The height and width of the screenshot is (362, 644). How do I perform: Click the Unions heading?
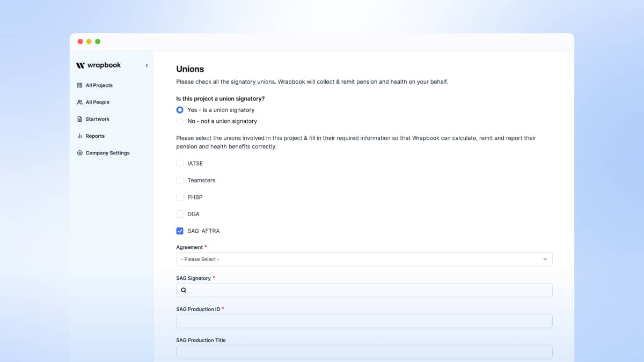(x=190, y=69)
